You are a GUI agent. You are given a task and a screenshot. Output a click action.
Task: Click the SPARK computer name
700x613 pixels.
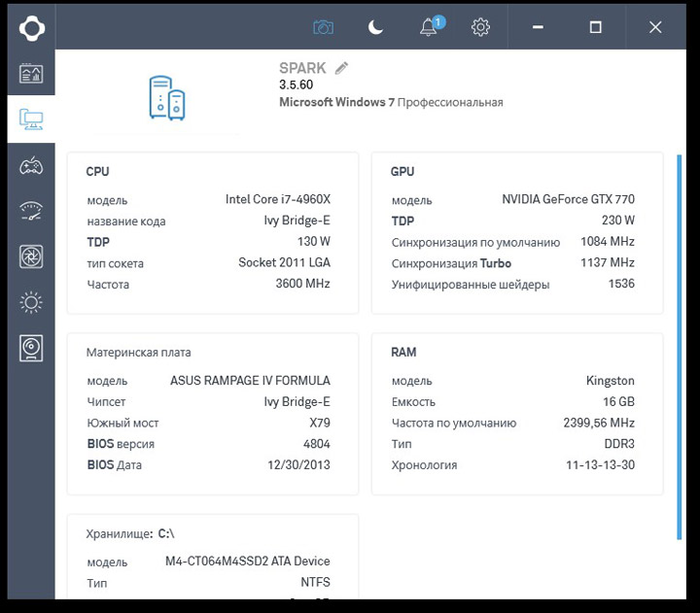point(302,68)
